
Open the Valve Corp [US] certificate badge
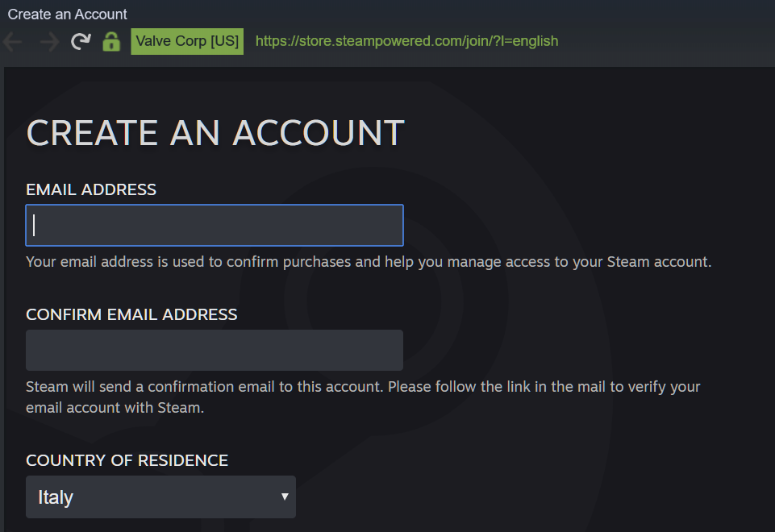tap(187, 41)
